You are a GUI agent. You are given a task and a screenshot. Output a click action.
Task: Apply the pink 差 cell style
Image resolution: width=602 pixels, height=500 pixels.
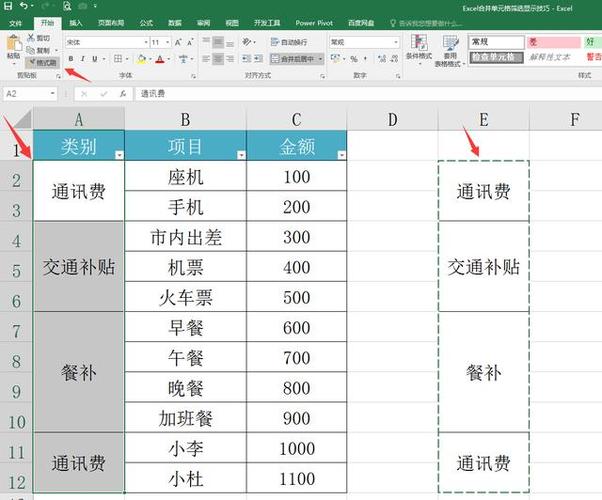[554, 42]
